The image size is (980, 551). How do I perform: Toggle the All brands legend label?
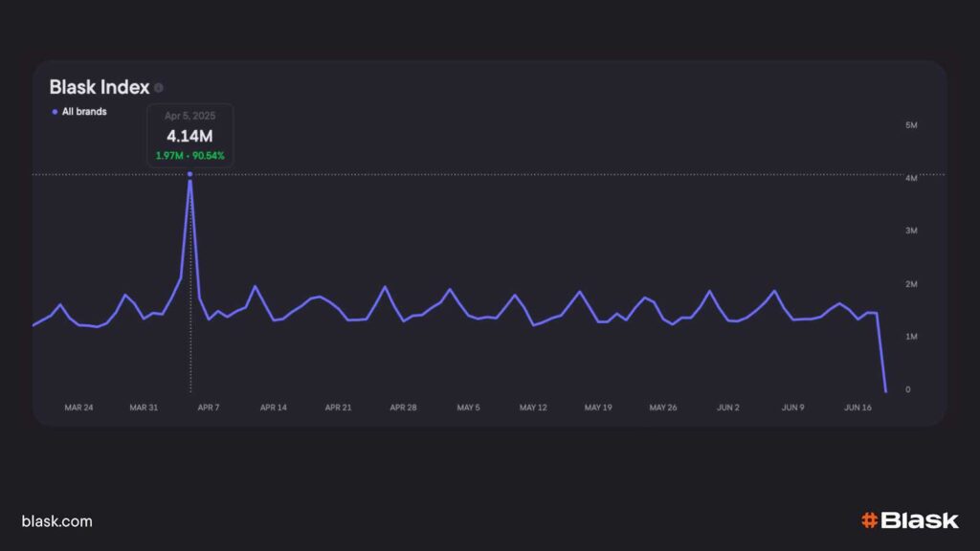[x=84, y=112]
